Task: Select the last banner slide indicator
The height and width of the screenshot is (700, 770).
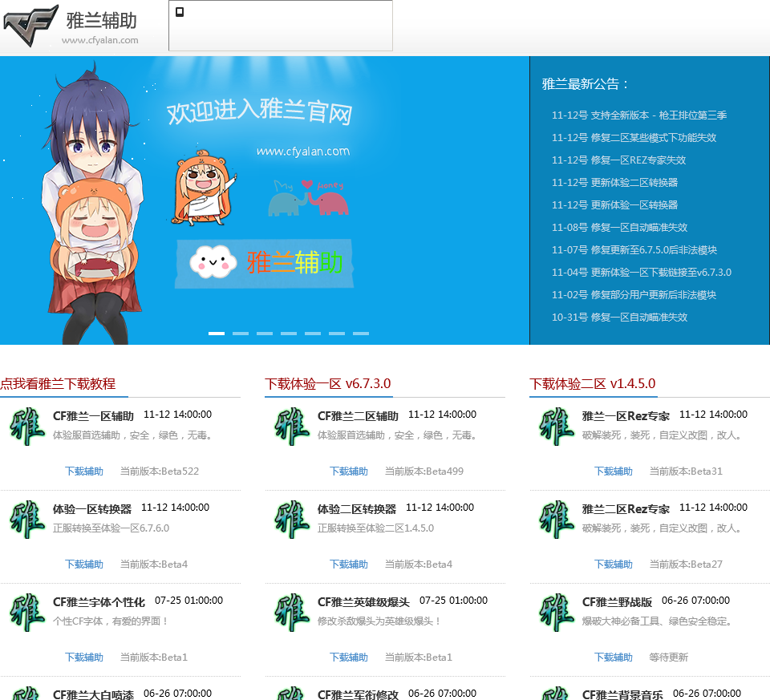Action: 361,334
